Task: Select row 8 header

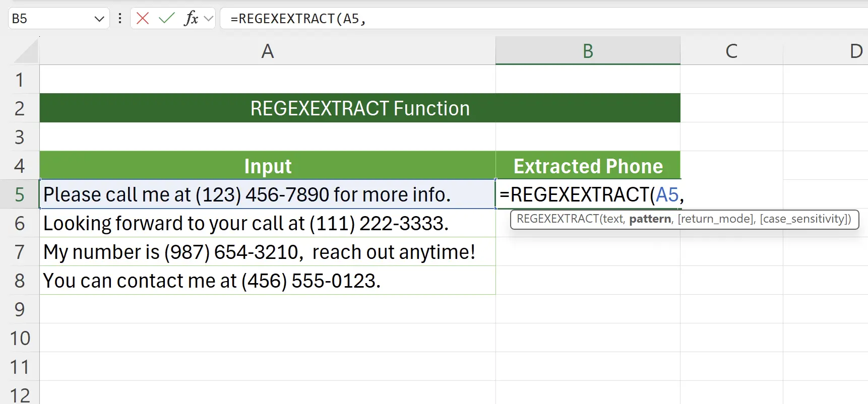Action: [x=20, y=281]
